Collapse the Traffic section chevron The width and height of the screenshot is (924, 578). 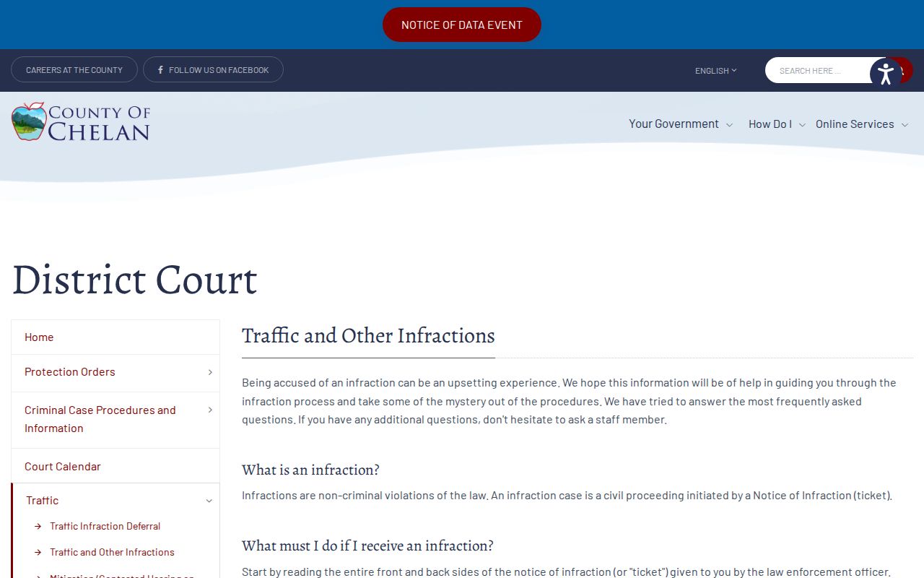pos(209,501)
